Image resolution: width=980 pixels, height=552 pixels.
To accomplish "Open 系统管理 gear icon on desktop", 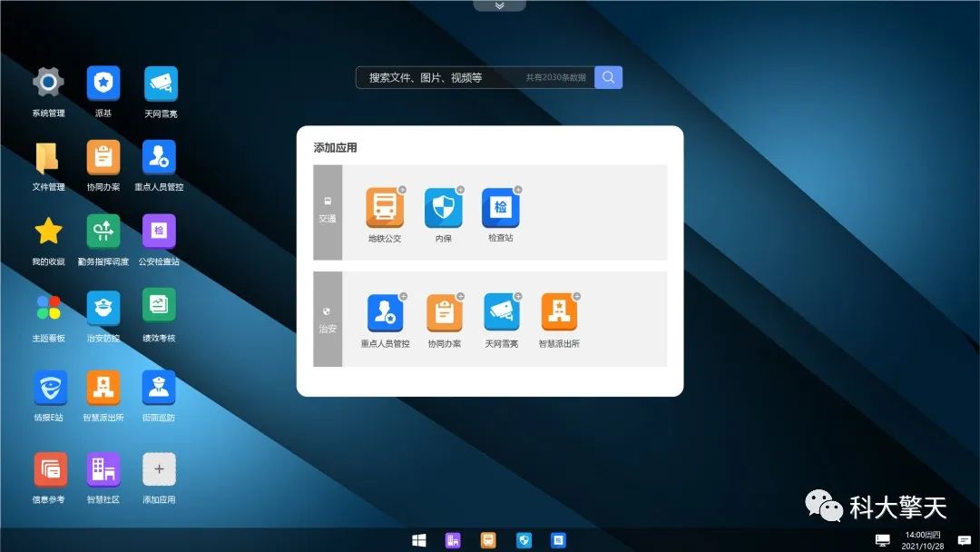I will tap(48, 83).
